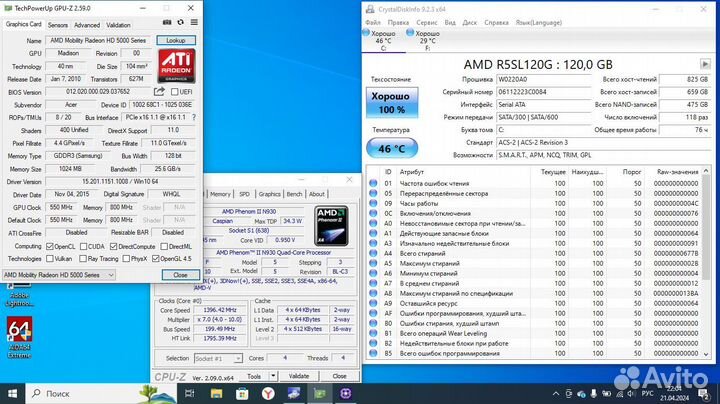Click the CrystalDiskInfo taskbar icon
720x404 pixels.
tap(294, 393)
